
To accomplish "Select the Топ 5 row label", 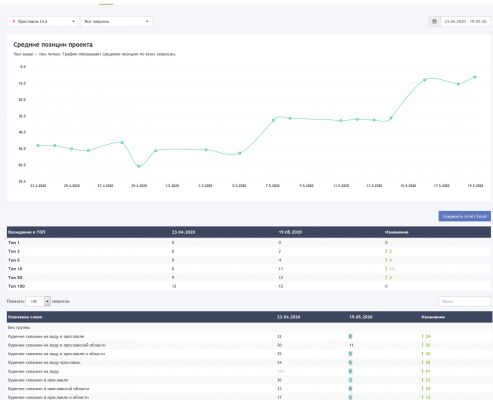I will [x=14, y=260].
